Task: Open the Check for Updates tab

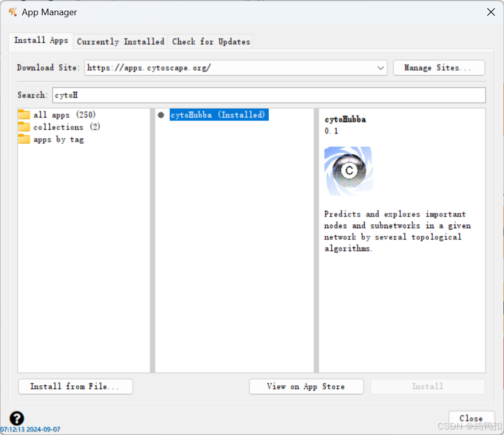Action: click(211, 42)
